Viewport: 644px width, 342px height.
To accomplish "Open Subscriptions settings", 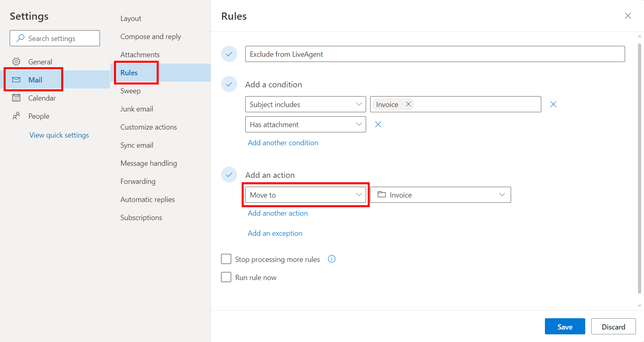I will click(161, 217).
